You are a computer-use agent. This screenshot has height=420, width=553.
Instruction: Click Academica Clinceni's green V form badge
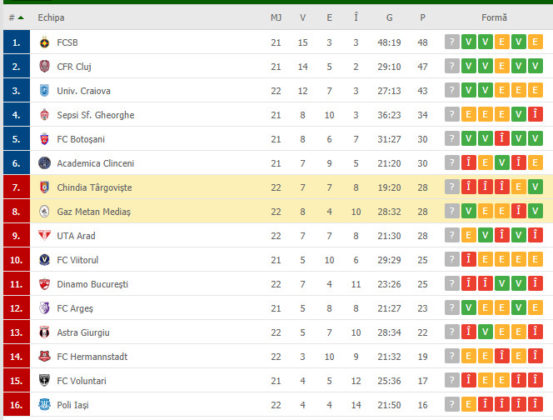(502, 163)
